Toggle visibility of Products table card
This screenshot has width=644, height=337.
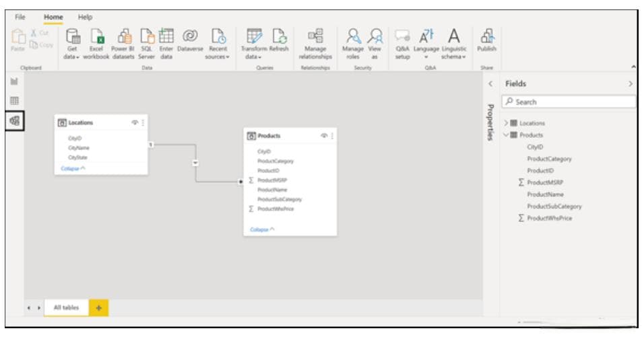click(324, 136)
